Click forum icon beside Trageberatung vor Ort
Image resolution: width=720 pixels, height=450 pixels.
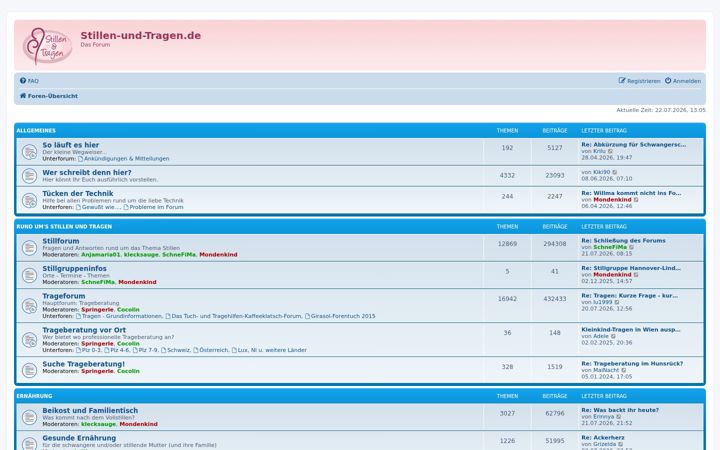29,340
